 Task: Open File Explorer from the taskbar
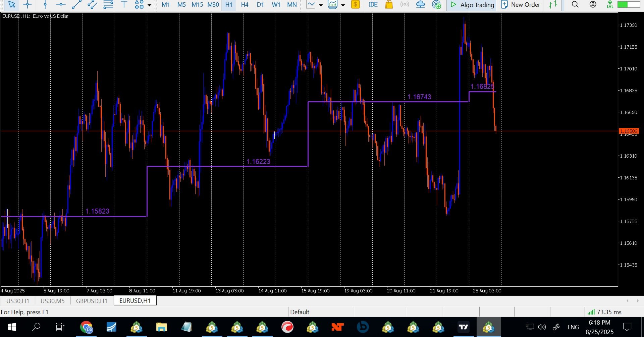tap(161, 327)
